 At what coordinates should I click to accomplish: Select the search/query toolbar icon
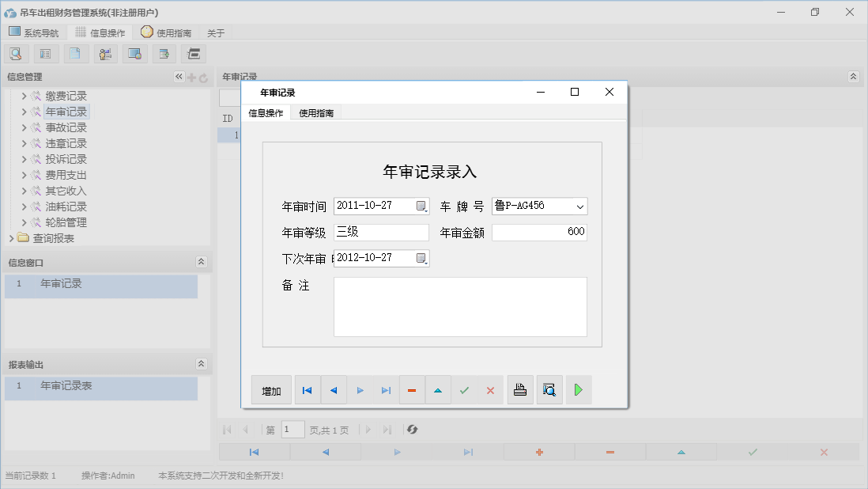(x=17, y=53)
